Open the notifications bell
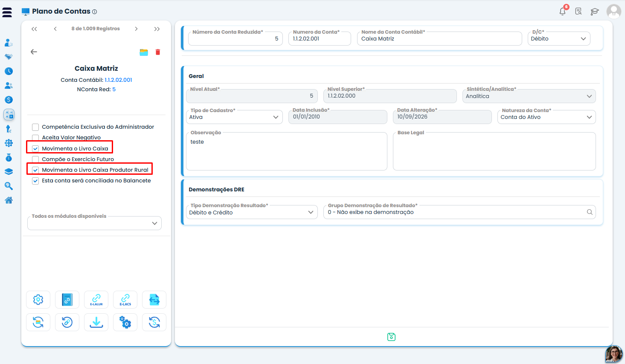Image resolution: width=625 pixels, height=364 pixels. pyautogui.click(x=563, y=11)
